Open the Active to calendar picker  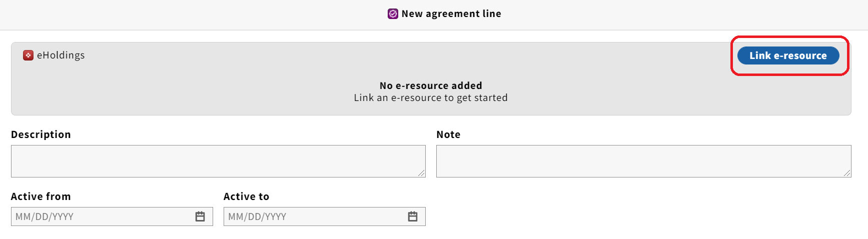click(413, 216)
